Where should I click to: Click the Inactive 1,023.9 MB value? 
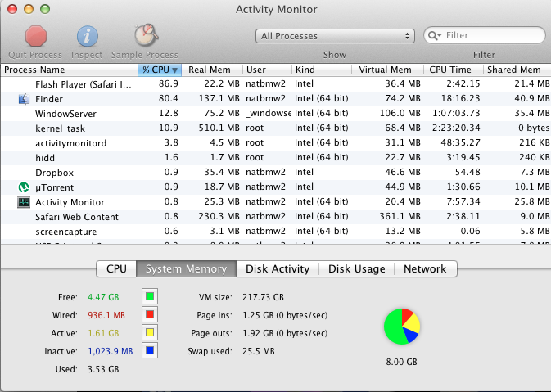[x=111, y=351]
